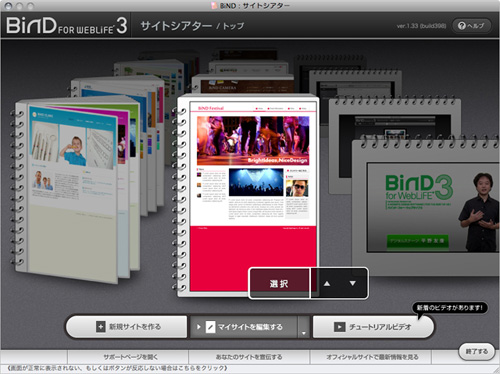Screen dimensions: 500x374
Task: Click the plus icon on 新規サイトを作る
Action: tap(100, 327)
